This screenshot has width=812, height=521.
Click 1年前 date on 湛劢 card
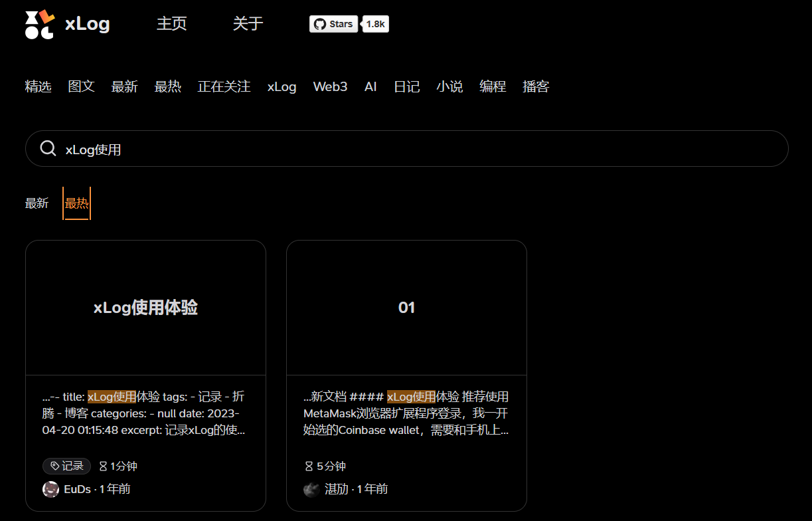372,489
